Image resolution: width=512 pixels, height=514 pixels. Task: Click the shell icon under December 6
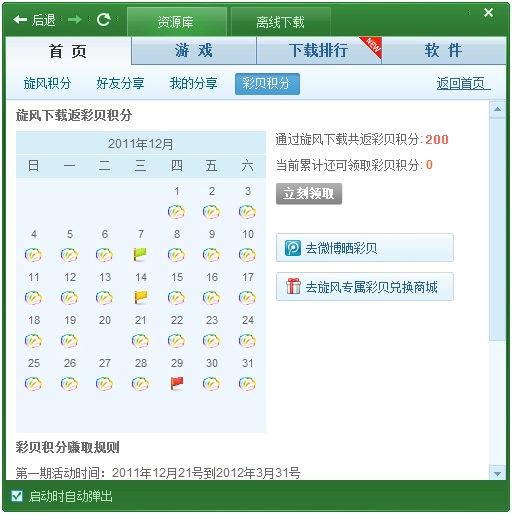click(x=104, y=255)
